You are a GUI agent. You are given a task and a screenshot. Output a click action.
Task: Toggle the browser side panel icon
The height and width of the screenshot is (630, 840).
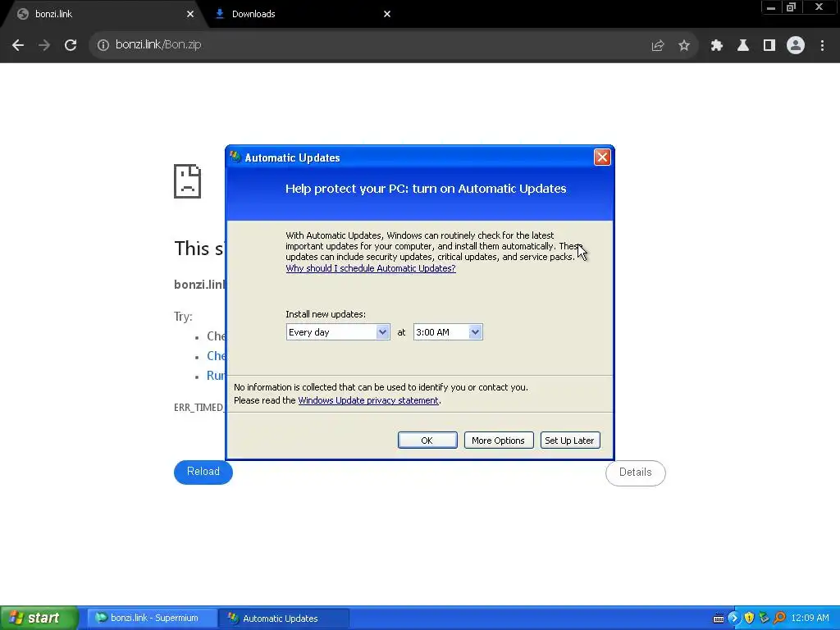pyautogui.click(x=769, y=46)
